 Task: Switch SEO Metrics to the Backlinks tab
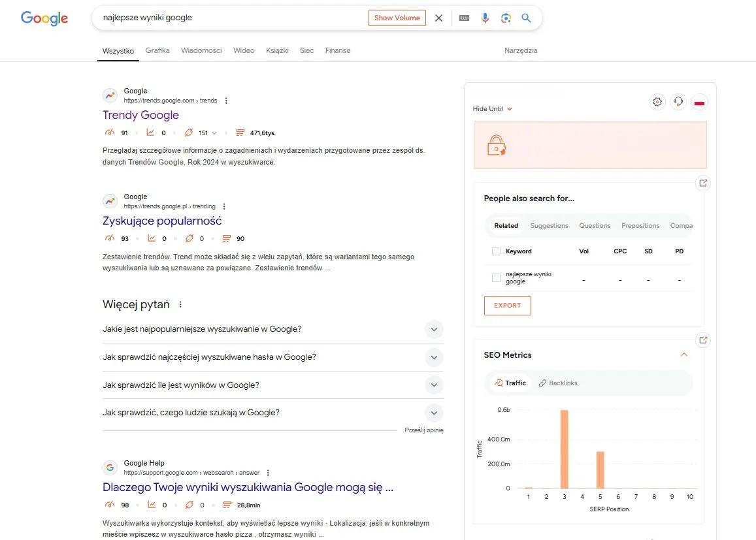[558, 383]
